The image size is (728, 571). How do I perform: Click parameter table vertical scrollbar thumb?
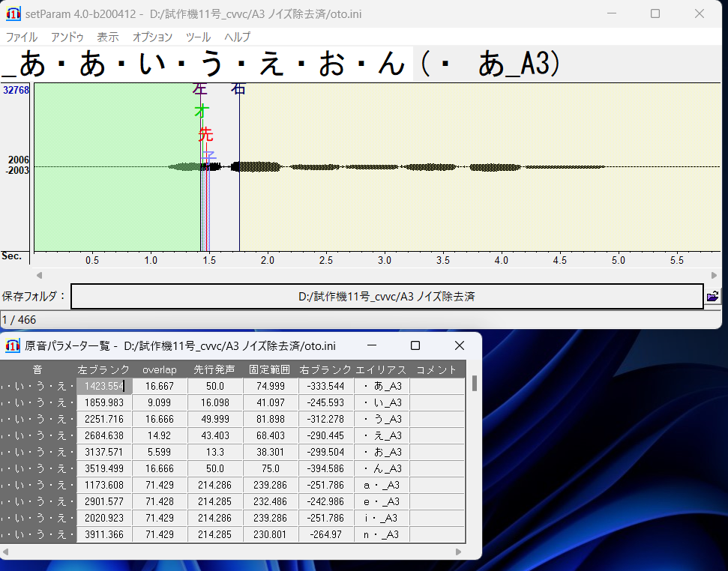click(474, 383)
